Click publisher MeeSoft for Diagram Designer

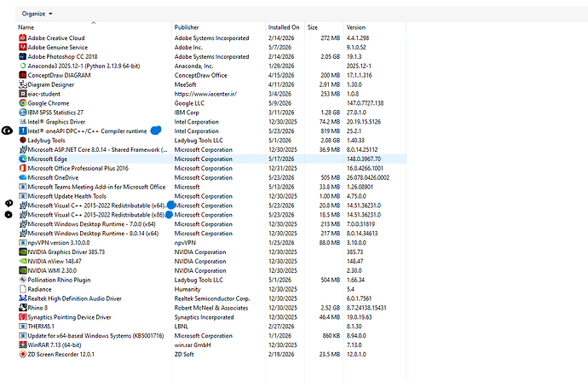coord(185,84)
